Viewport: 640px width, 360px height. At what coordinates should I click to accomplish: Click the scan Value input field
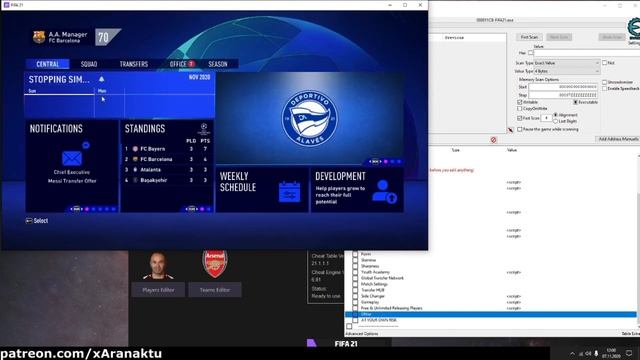point(587,53)
